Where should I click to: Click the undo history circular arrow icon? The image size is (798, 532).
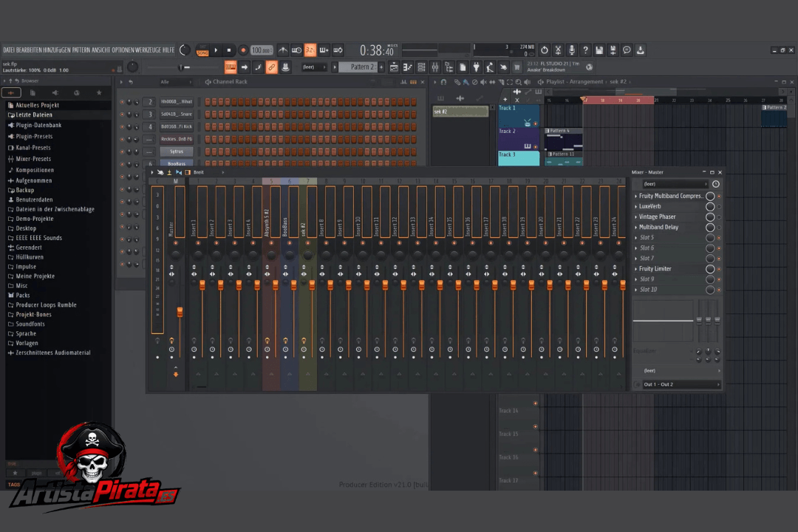point(544,50)
